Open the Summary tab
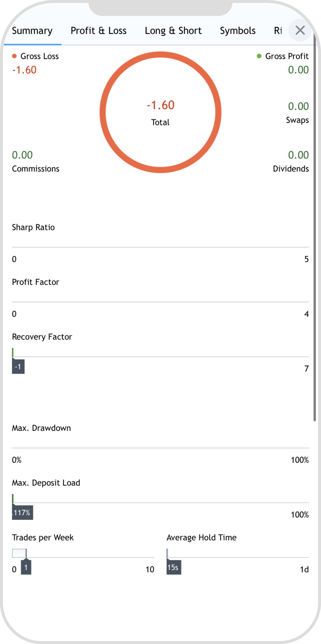321x644 pixels. (x=32, y=31)
